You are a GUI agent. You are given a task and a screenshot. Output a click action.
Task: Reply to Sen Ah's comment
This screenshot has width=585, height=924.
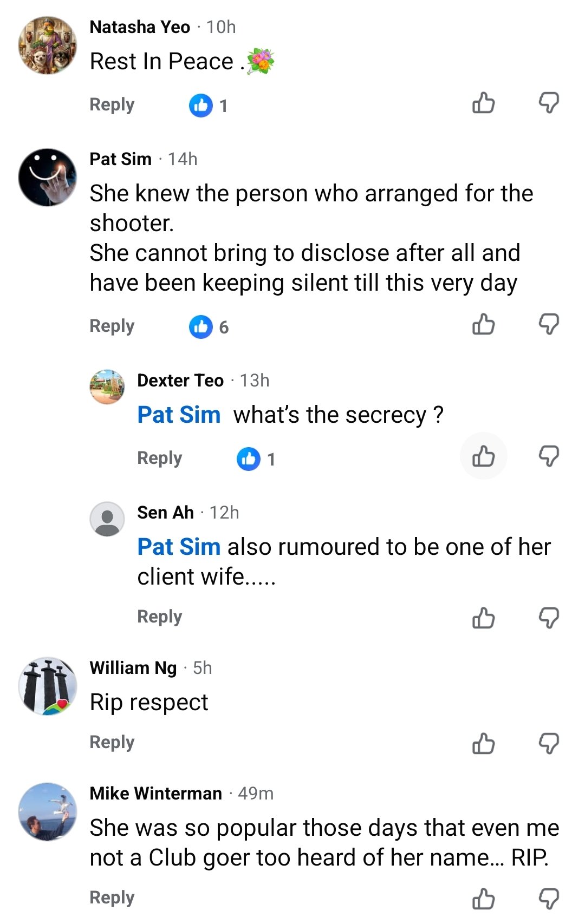click(160, 617)
